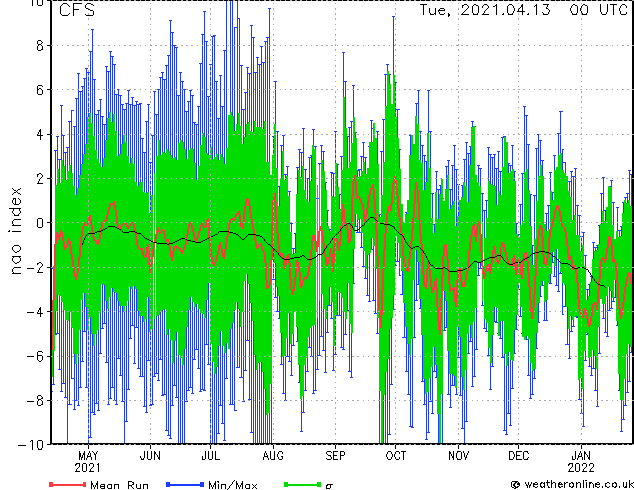Click the y-axis value 0

[40, 223]
